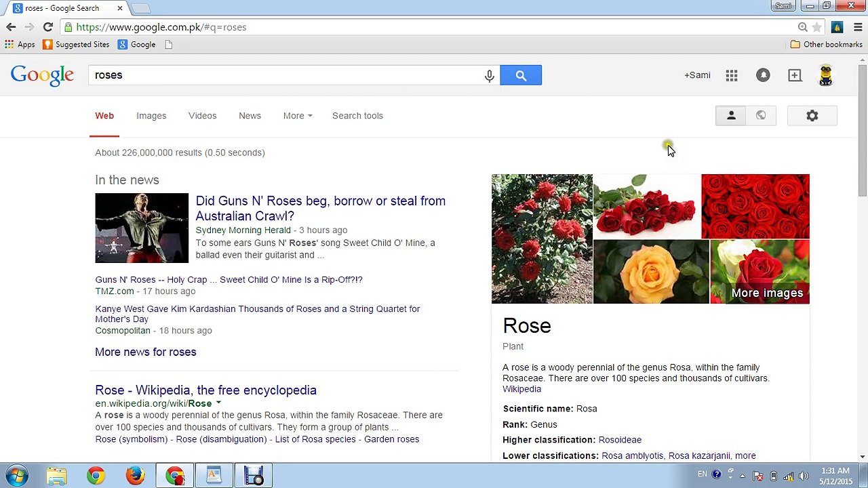
Task: Select the Web results tab
Action: click(x=104, y=116)
